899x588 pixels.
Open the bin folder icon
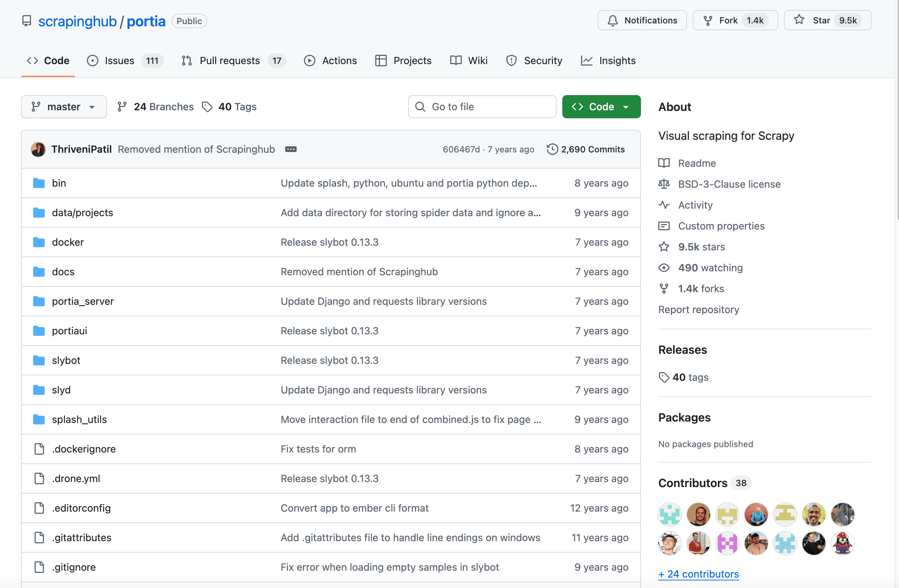pyautogui.click(x=39, y=183)
